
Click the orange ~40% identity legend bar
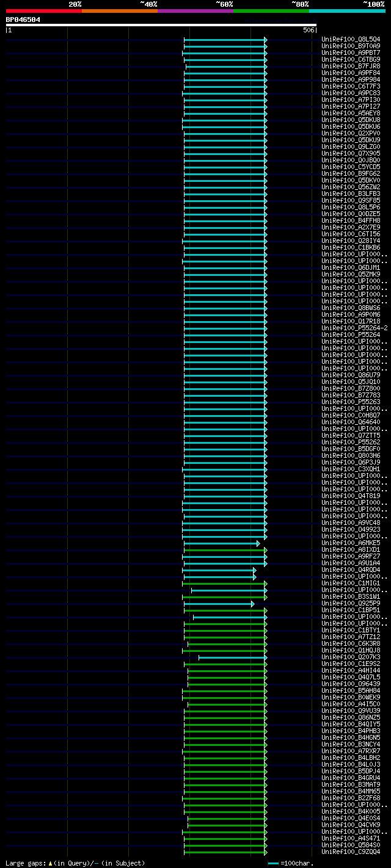119,10
